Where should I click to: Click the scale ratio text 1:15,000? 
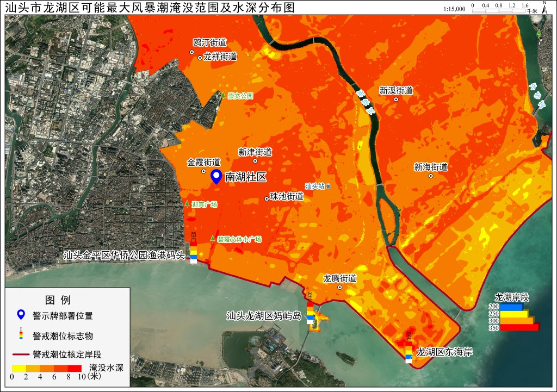(x=454, y=9)
